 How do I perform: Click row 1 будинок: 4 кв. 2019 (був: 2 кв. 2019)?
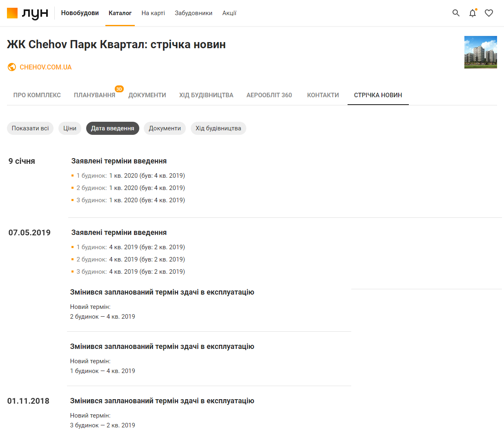pos(128,247)
